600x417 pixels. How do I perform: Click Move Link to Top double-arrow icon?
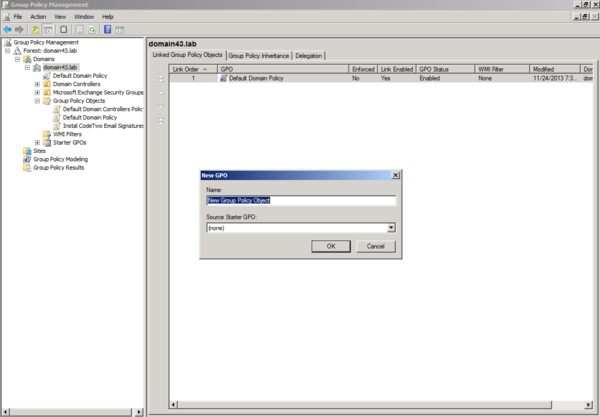161,78
